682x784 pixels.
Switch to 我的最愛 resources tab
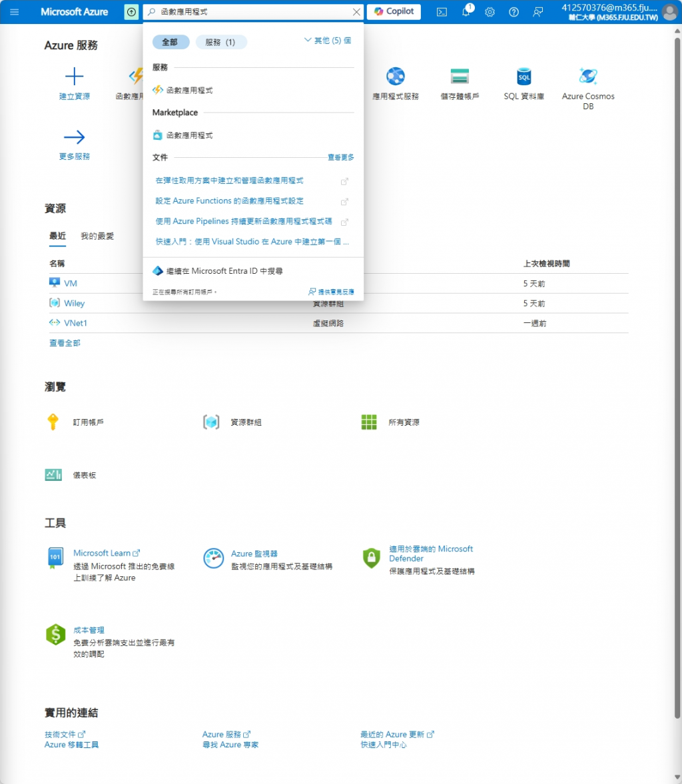click(x=97, y=236)
